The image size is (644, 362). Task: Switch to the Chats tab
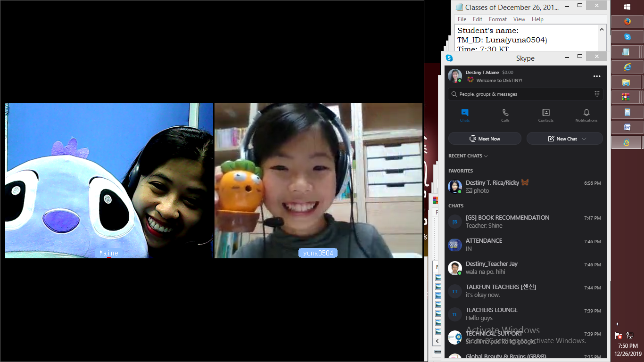click(x=464, y=115)
